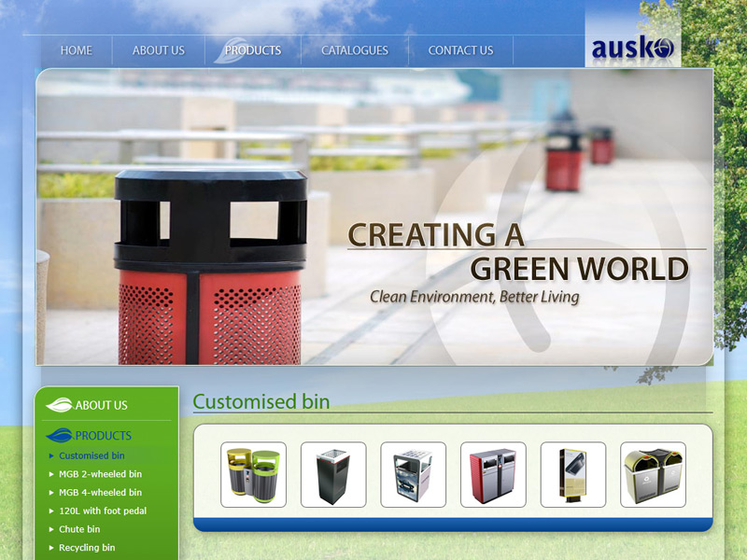Open the advertising panel bin thumbnail

[x=414, y=475]
